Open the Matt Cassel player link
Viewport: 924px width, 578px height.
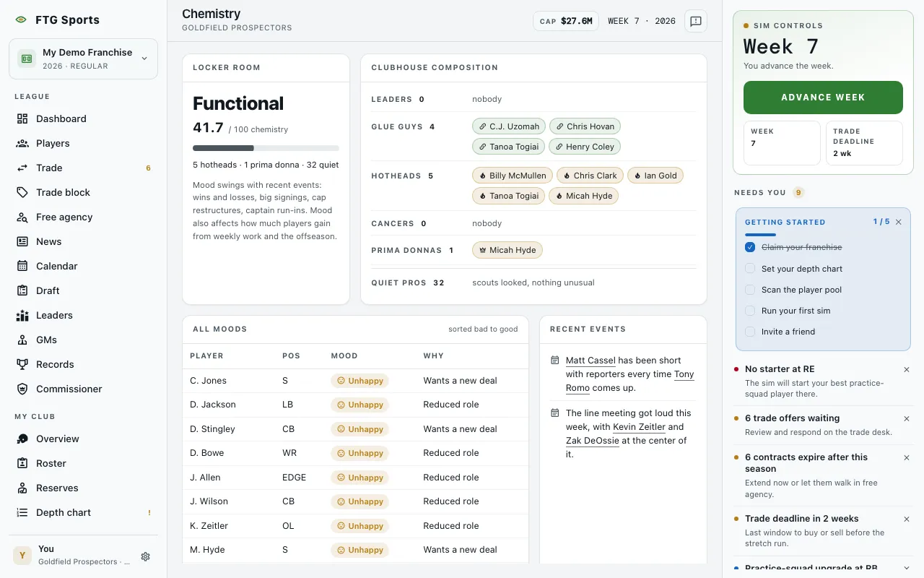tap(590, 361)
